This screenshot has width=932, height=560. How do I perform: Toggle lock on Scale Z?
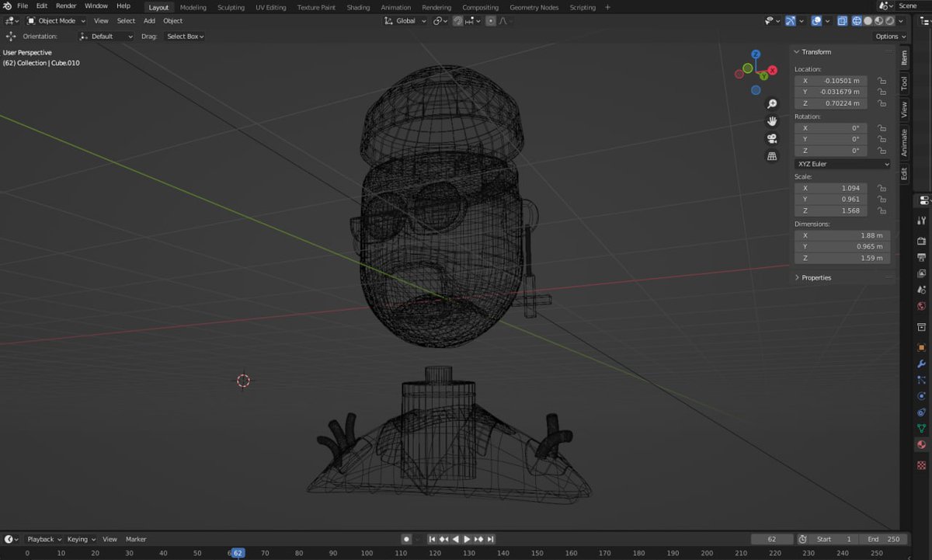[882, 210]
